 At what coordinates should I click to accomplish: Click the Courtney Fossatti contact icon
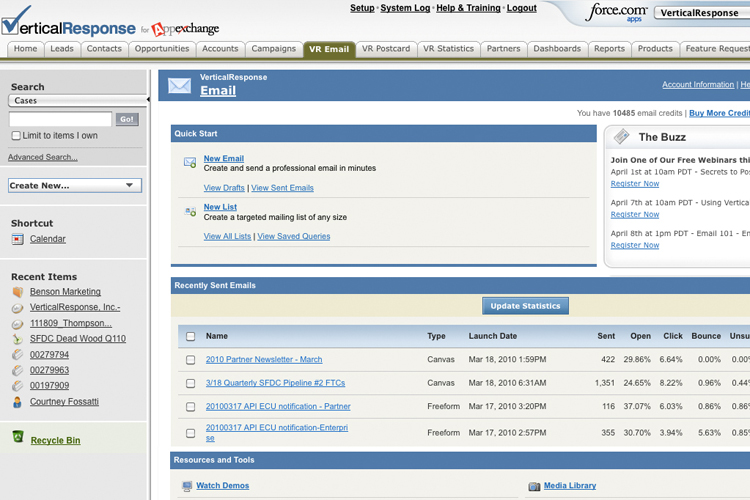point(17,402)
